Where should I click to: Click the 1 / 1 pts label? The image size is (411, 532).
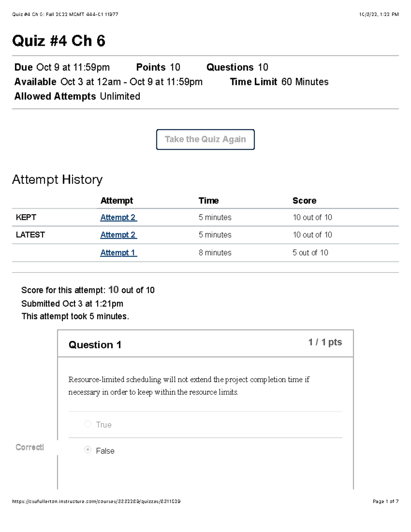[325, 342]
